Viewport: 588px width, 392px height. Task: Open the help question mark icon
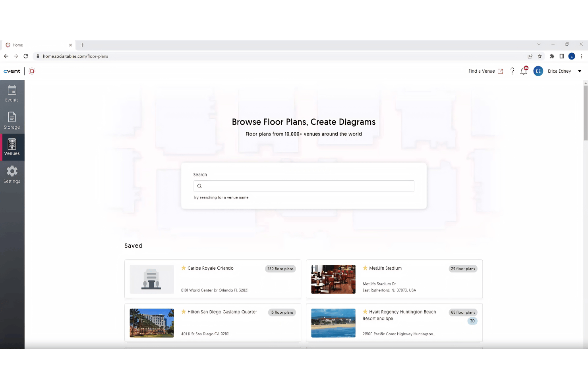coord(512,71)
